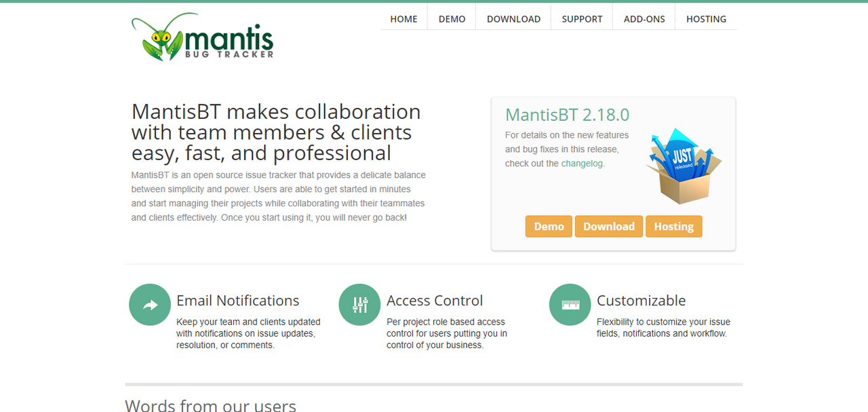
Task: Open the DOWNLOAD navigation item
Action: coord(513,19)
